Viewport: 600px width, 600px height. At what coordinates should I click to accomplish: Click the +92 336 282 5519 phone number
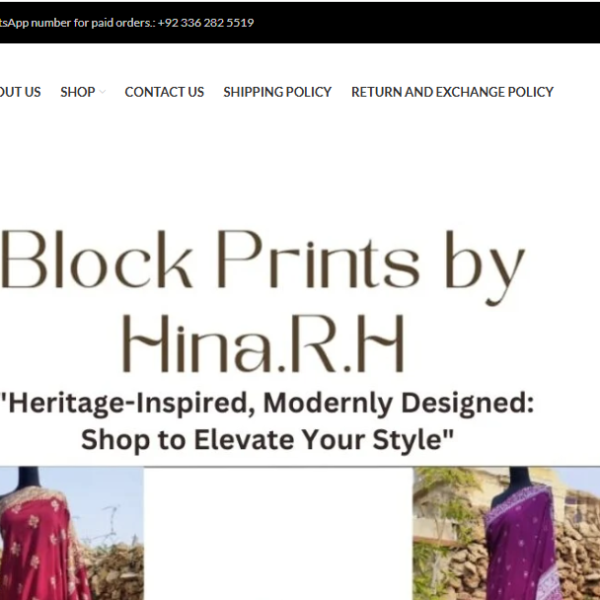click(206, 23)
